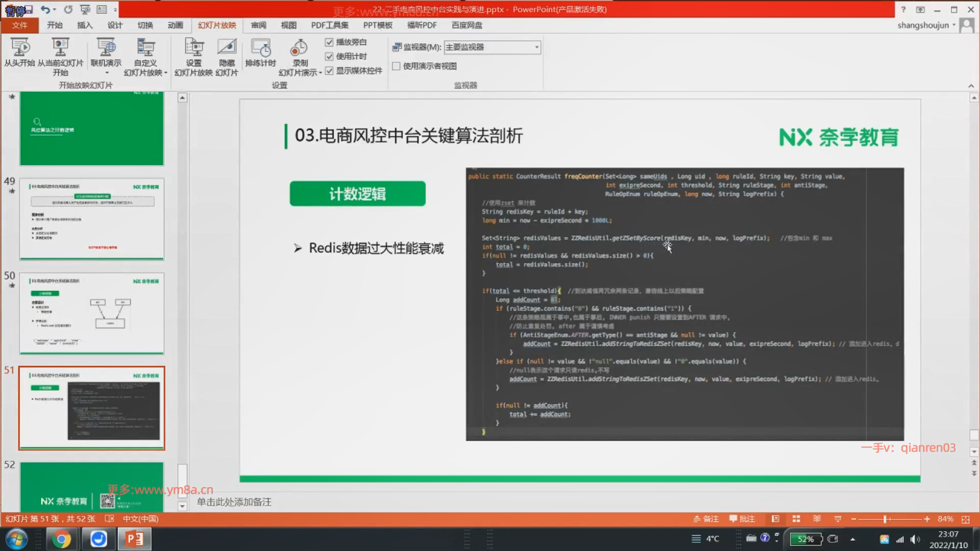Enable 使用演示者视图 checkbox
Image resolution: width=980 pixels, height=551 pixels.
point(396,66)
